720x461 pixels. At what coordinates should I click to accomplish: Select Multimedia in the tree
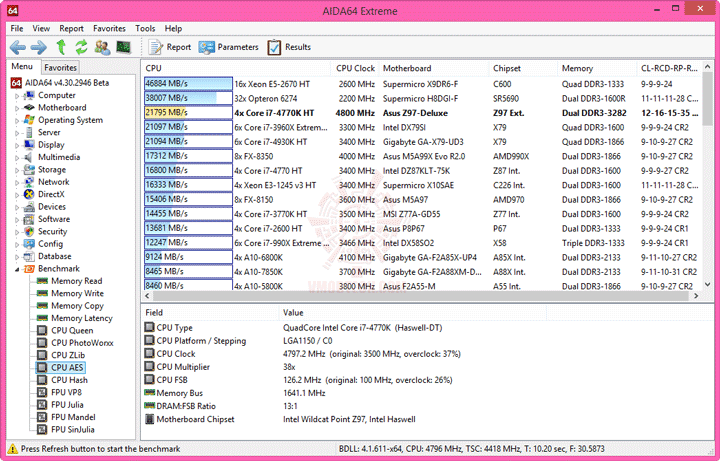pos(59,157)
